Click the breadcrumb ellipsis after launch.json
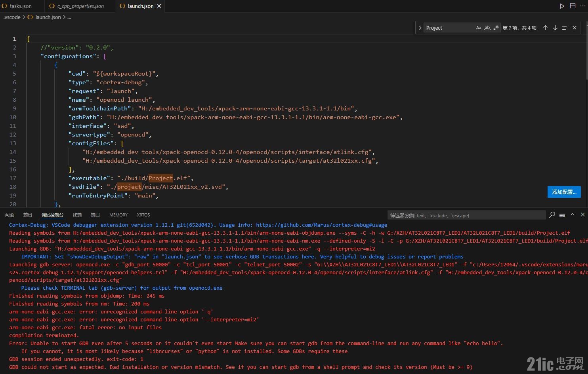 click(69, 17)
